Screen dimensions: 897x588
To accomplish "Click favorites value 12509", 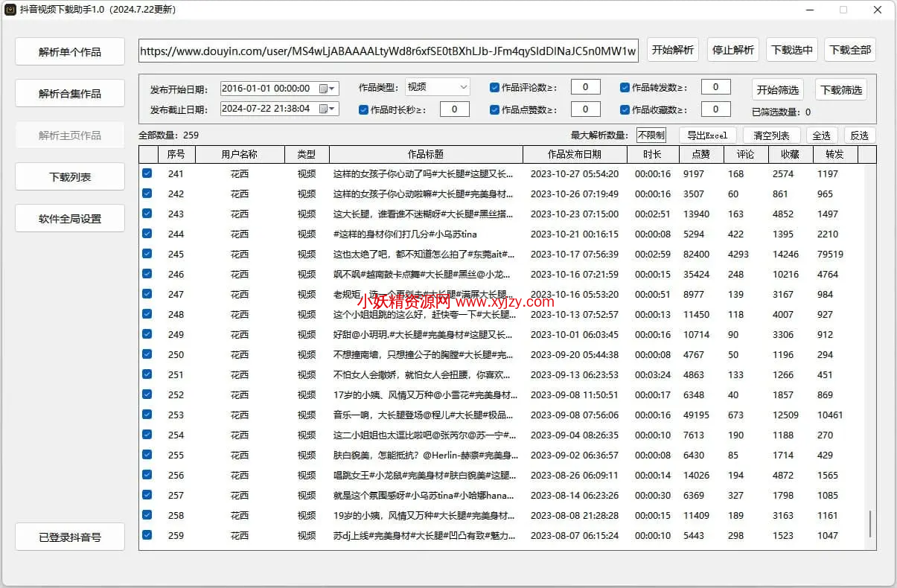I will (x=786, y=415).
